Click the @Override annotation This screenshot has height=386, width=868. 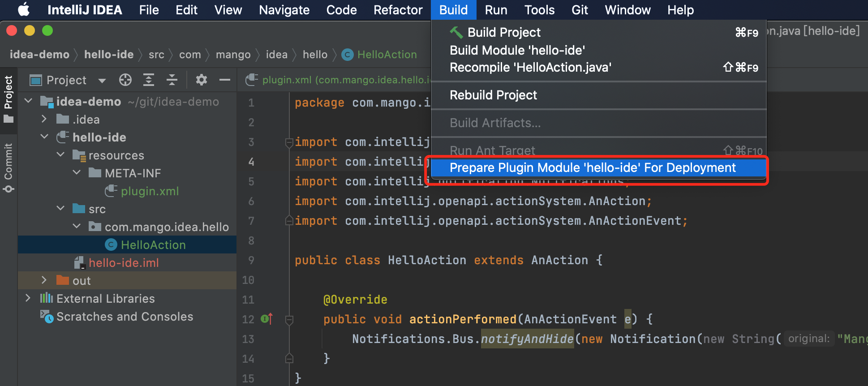click(355, 300)
